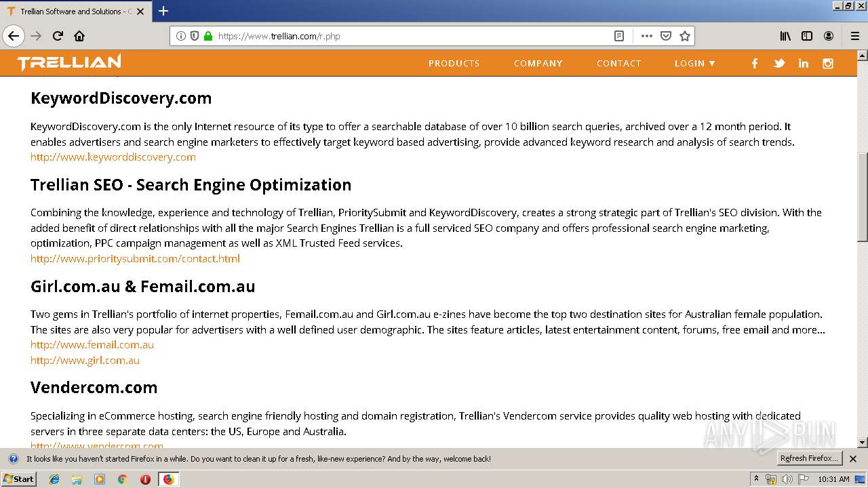
Task: Open tracking protection shield icon
Action: point(195,36)
